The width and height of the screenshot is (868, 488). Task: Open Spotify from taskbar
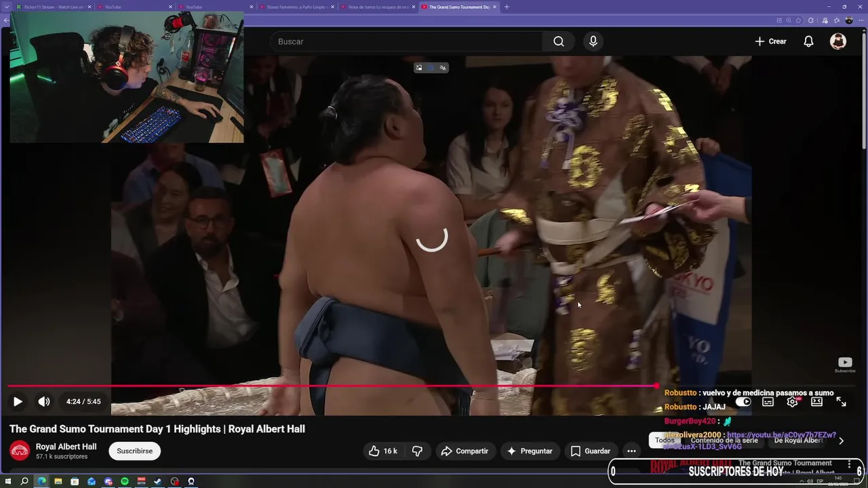125,481
